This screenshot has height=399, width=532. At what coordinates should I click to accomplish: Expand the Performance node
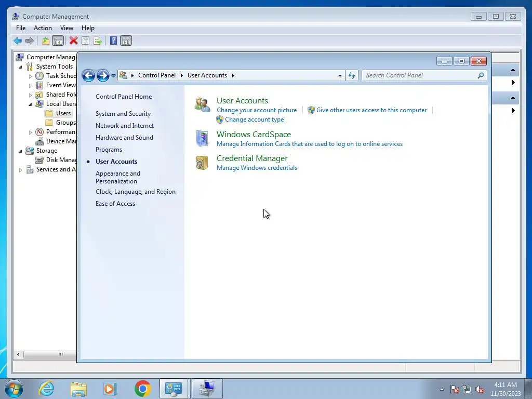click(x=30, y=132)
